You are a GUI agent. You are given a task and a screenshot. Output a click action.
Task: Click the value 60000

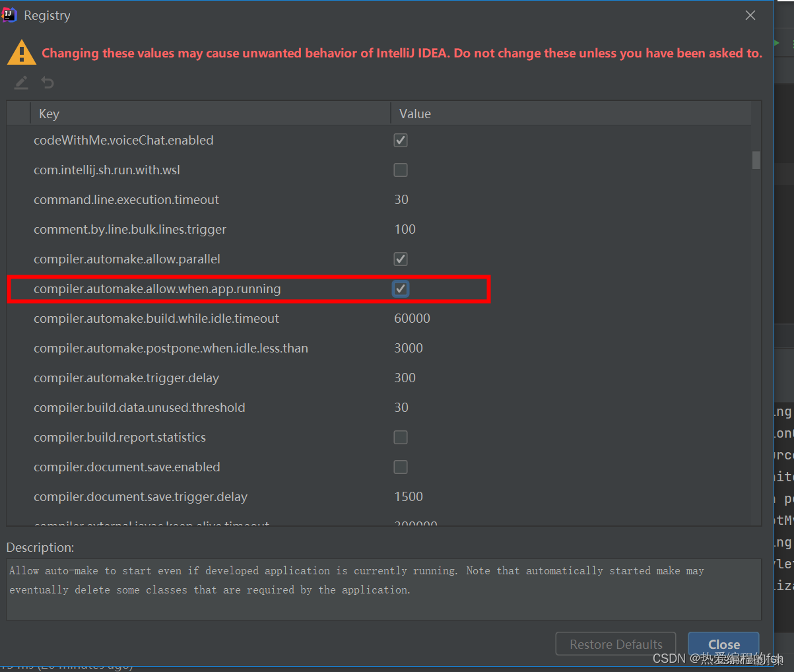point(413,318)
